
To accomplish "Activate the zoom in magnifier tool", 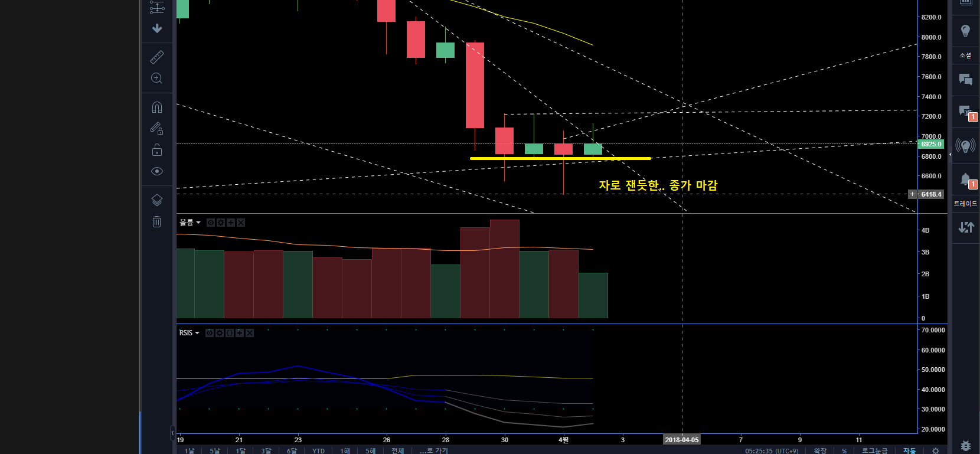I will coord(157,78).
